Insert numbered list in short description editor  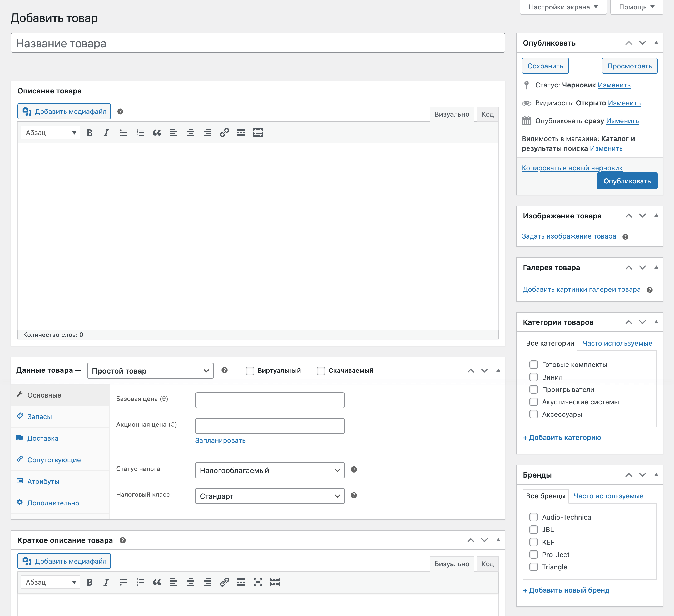(x=140, y=582)
